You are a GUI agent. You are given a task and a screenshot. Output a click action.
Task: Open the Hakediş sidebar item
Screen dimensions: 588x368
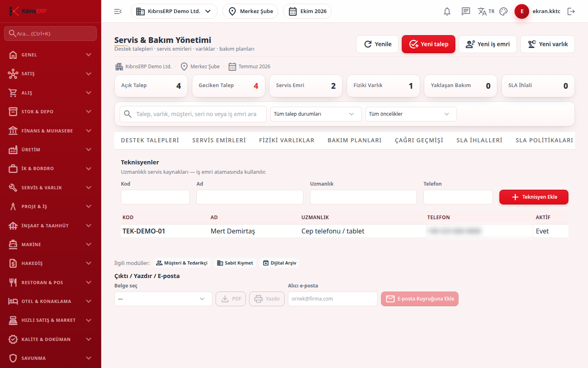tap(50, 263)
